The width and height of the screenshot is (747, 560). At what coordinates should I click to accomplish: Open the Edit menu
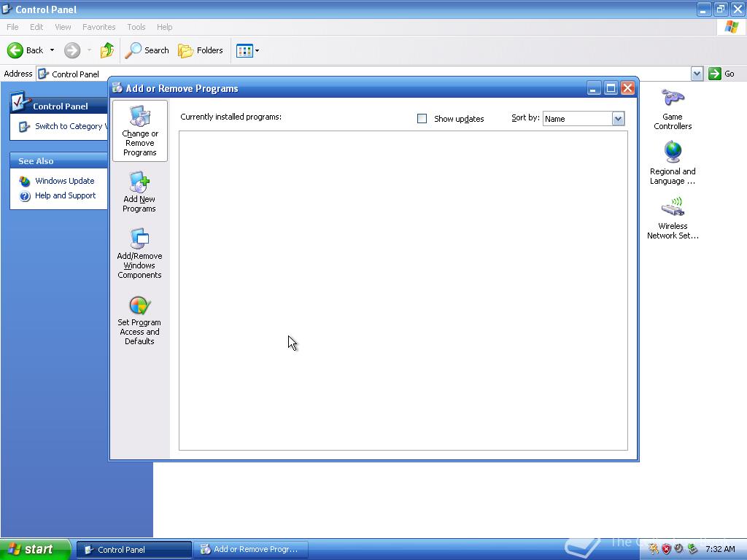(36, 27)
